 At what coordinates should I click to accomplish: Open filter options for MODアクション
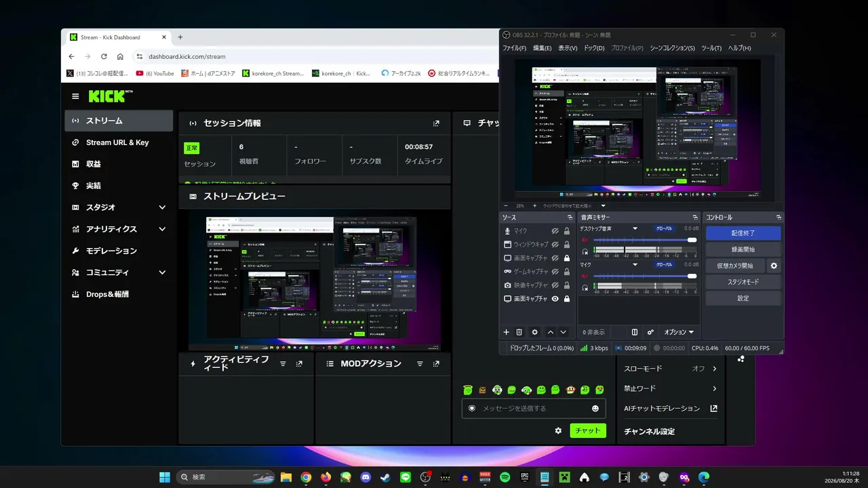point(420,364)
